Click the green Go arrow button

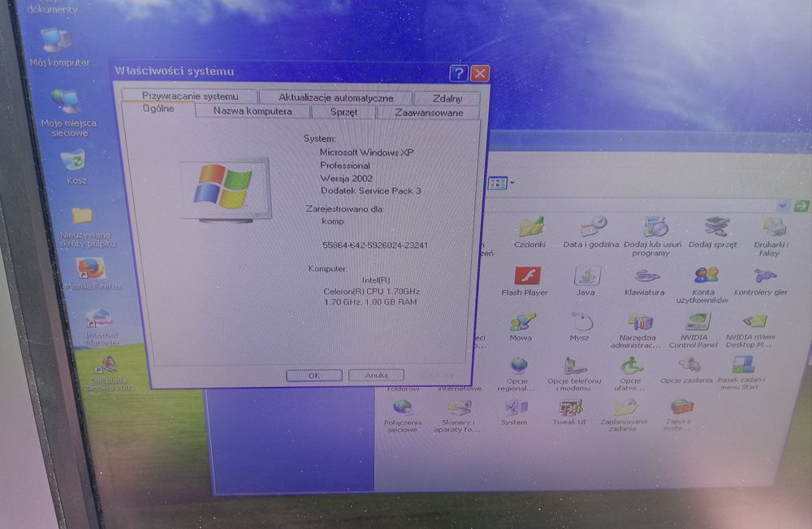tap(801, 206)
